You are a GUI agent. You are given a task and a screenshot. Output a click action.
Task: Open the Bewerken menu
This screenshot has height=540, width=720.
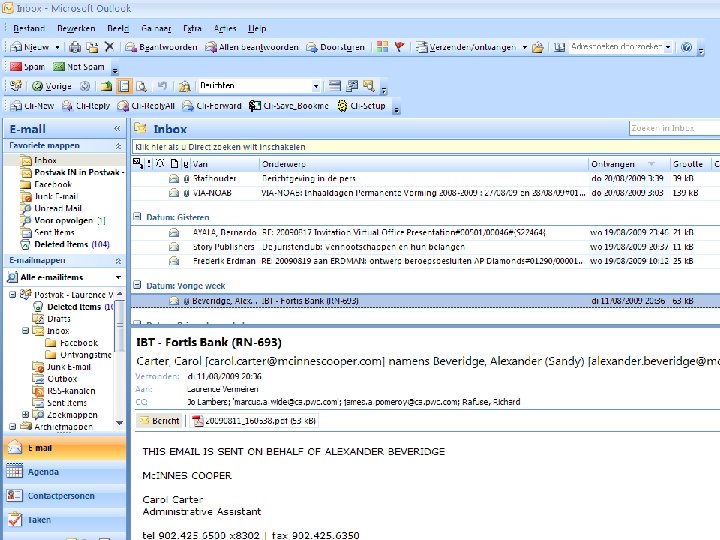76,28
